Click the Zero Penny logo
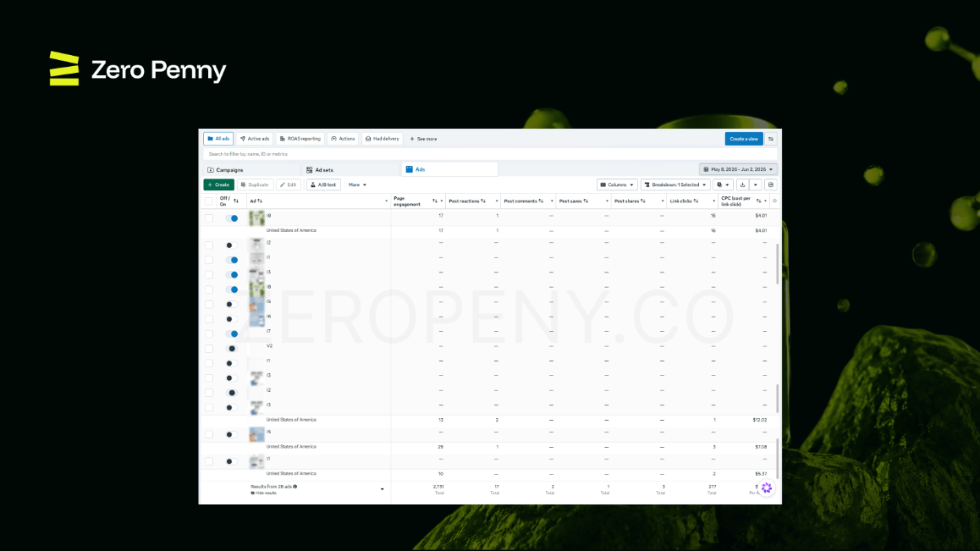Viewport: 980px width, 551px height. (137, 69)
